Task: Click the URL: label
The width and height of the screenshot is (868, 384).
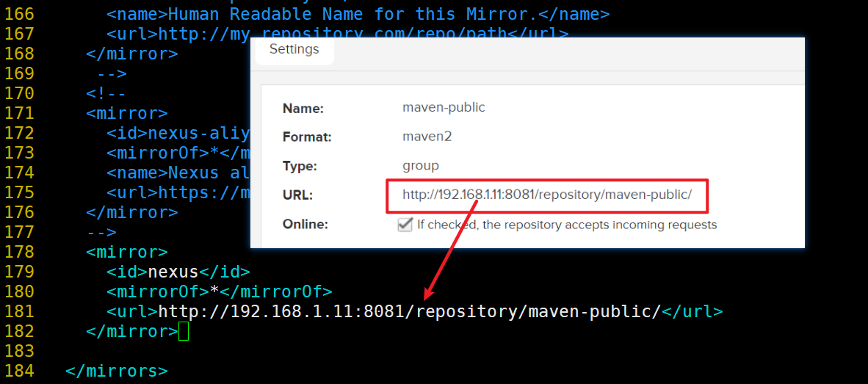Action: (x=297, y=195)
